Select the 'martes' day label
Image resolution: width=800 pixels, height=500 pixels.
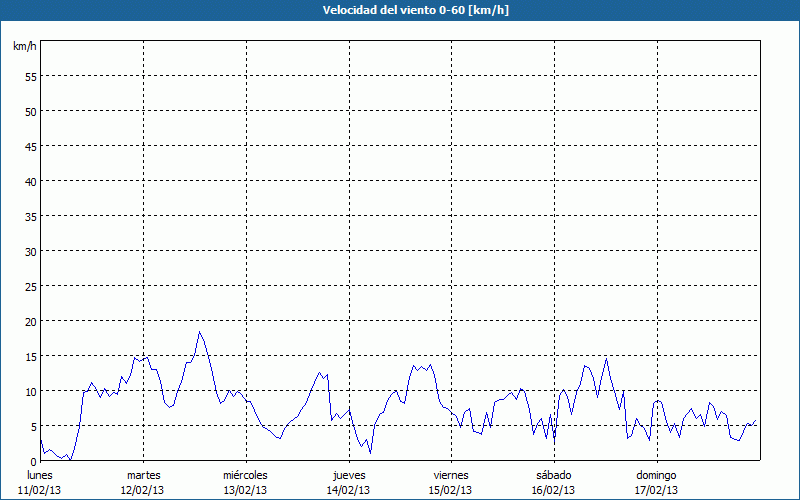143,474
